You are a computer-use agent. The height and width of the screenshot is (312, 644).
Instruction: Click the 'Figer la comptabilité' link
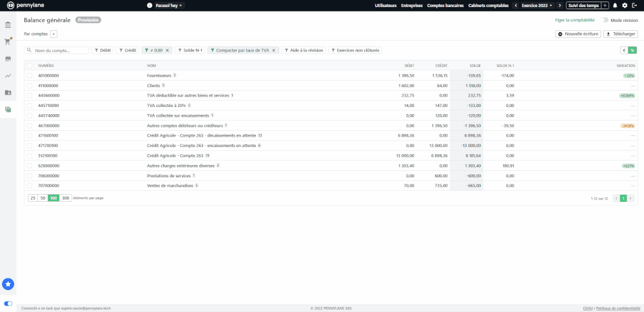pos(570,20)
